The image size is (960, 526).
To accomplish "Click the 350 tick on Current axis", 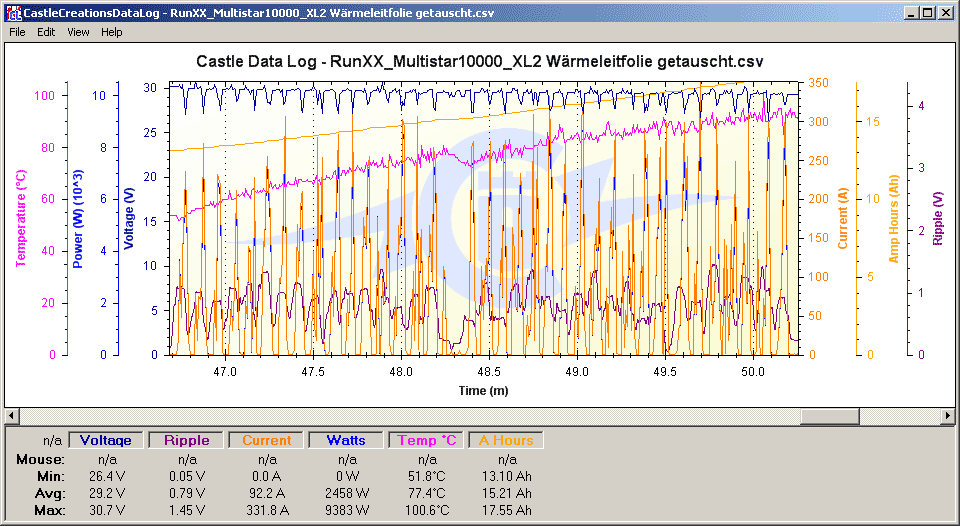I will click(819, 83).
